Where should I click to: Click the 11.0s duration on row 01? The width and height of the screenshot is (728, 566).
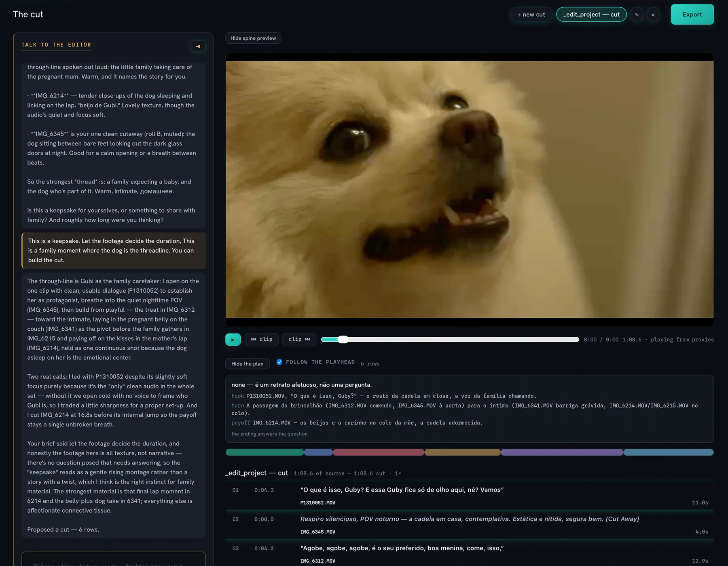pos(700,503)
